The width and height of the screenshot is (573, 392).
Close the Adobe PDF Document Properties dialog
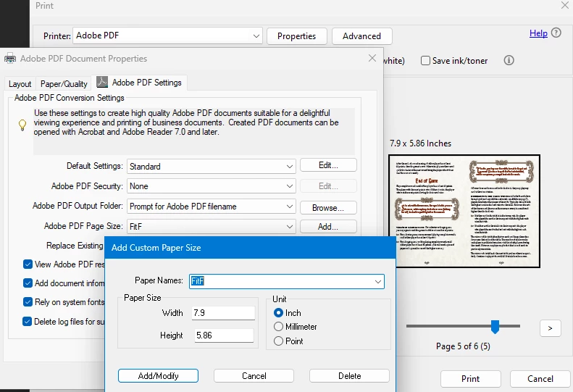(x=372, y=58)
